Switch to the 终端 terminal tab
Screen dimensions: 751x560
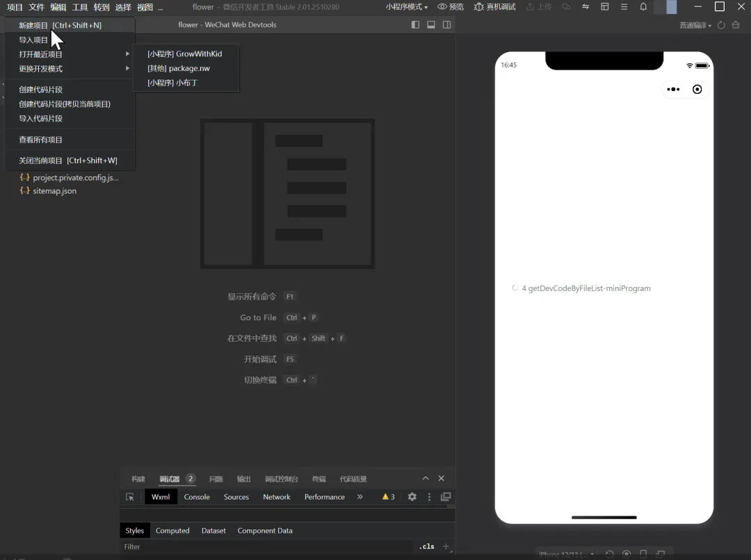(319, 479)
